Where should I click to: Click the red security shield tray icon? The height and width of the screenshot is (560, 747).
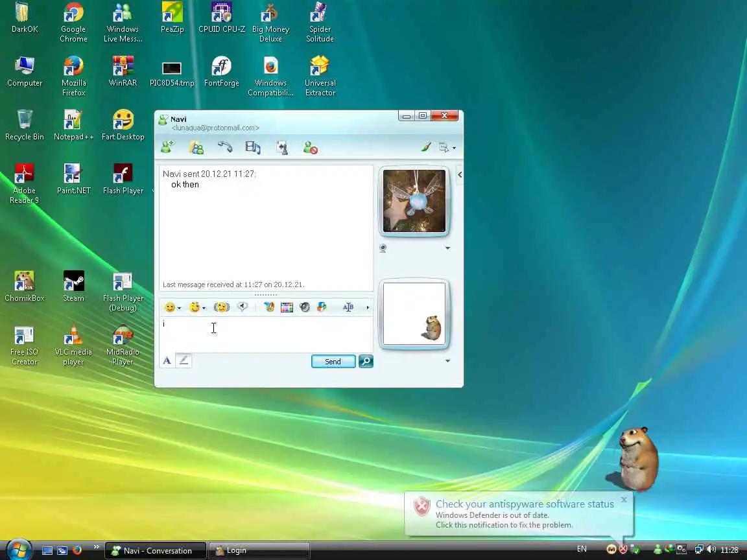(623, 550)
